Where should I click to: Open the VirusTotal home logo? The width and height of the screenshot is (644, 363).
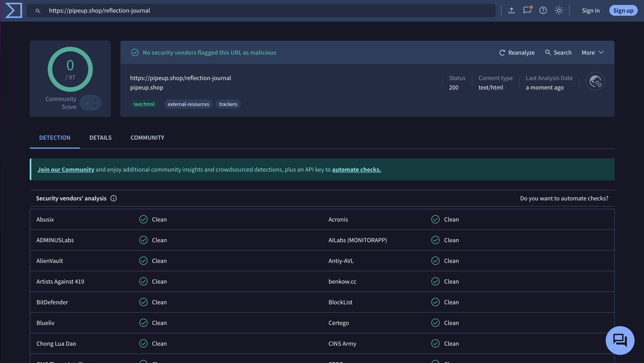(x=13, y=10)
